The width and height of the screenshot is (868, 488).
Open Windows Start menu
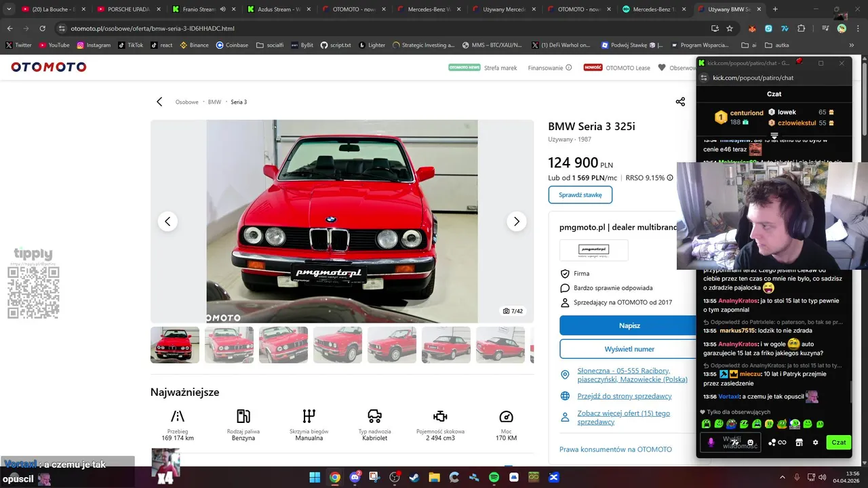coord(315,477)
